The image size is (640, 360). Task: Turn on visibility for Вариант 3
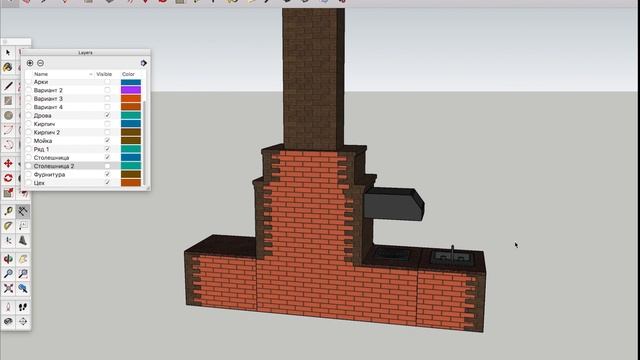(x=107, y=99)
